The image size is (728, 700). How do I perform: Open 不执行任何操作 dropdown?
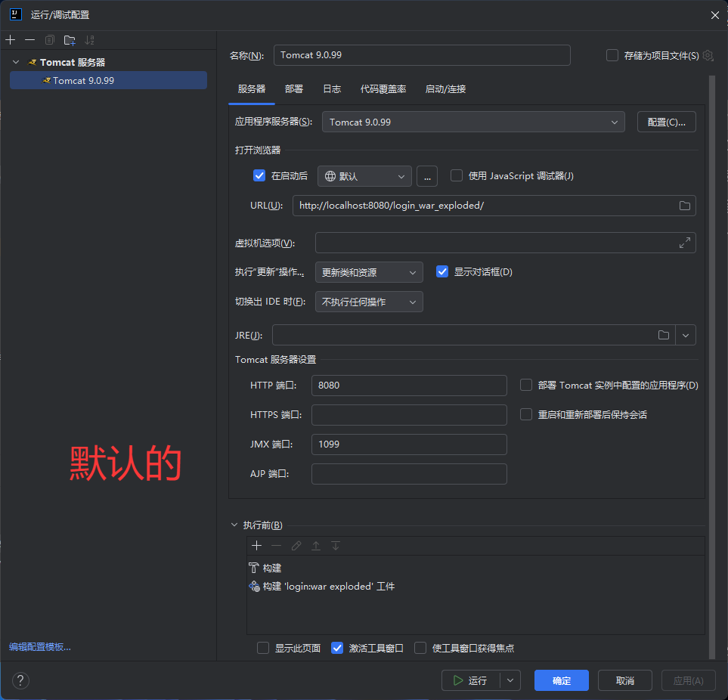369,302
